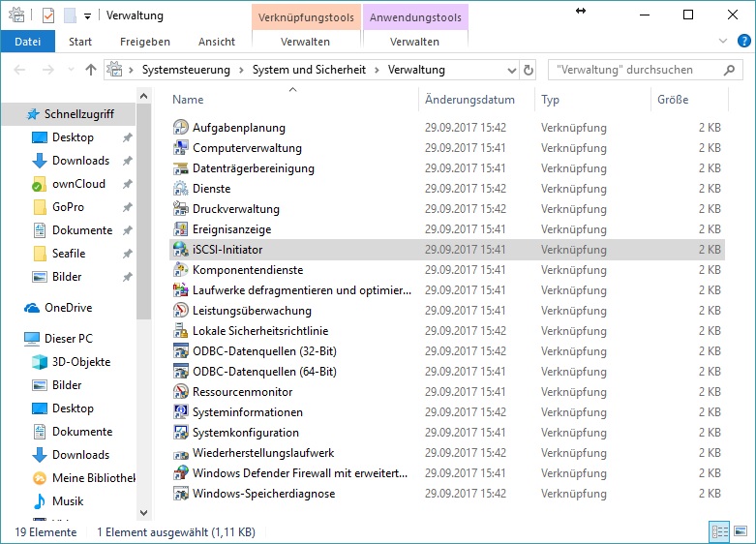This screenshot has width=756, height=544.
Task: Open Seafile folder in navigation pane
Action: 59,254
